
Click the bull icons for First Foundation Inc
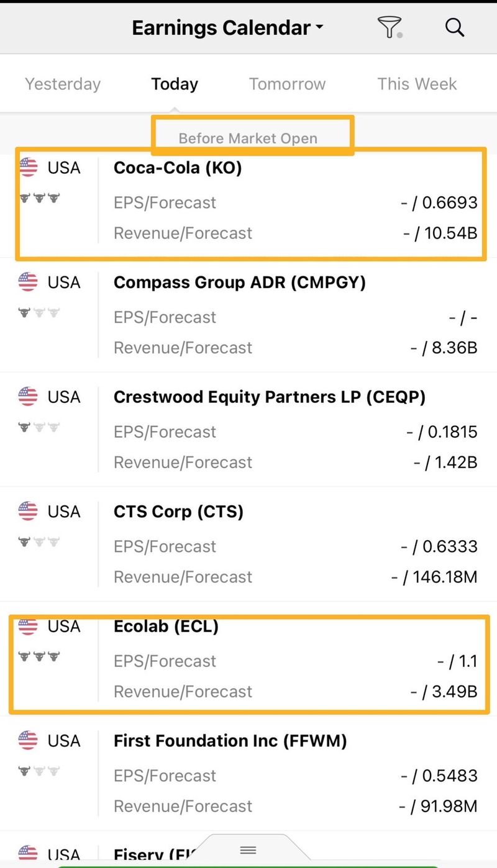click(x=39, y=771)
